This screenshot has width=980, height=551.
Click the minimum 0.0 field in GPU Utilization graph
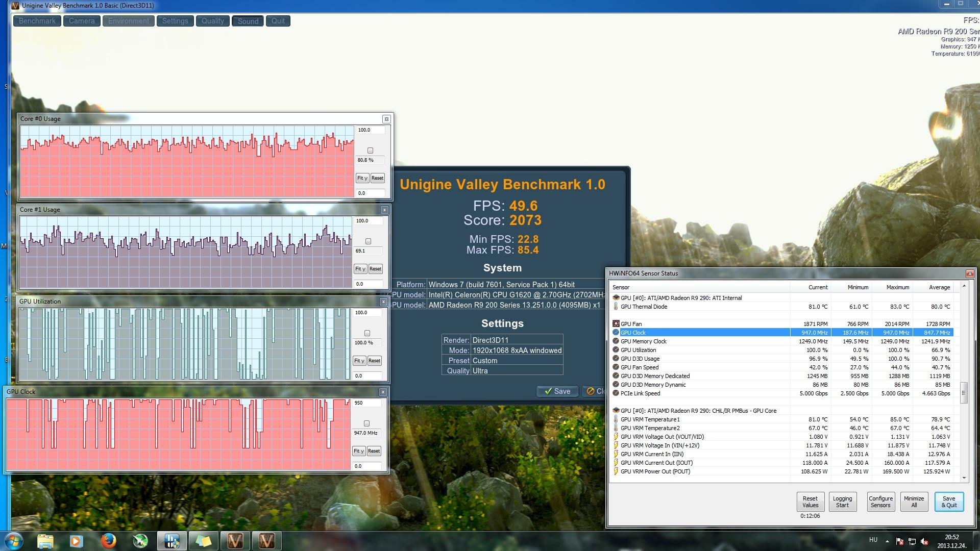[367, 376]
